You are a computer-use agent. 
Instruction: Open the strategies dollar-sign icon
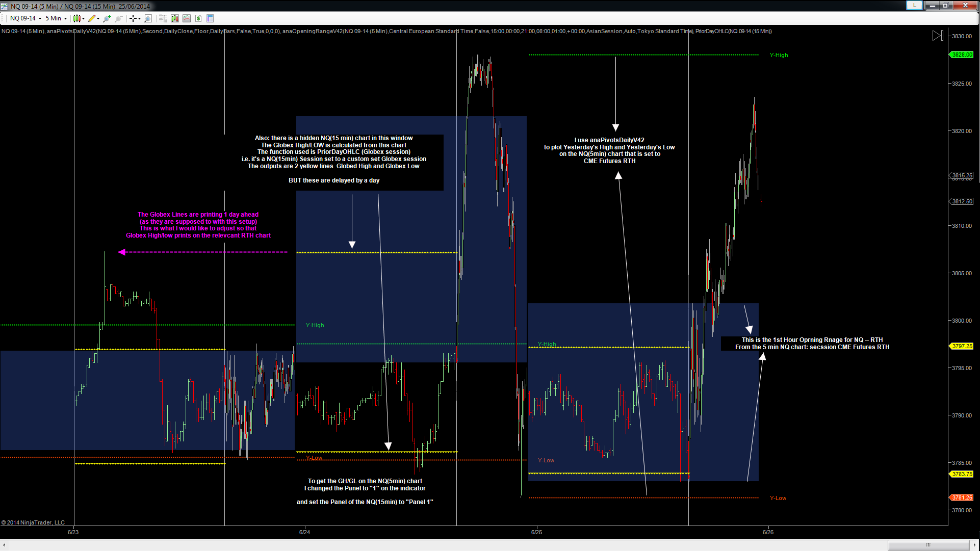(x=198, y=18)
